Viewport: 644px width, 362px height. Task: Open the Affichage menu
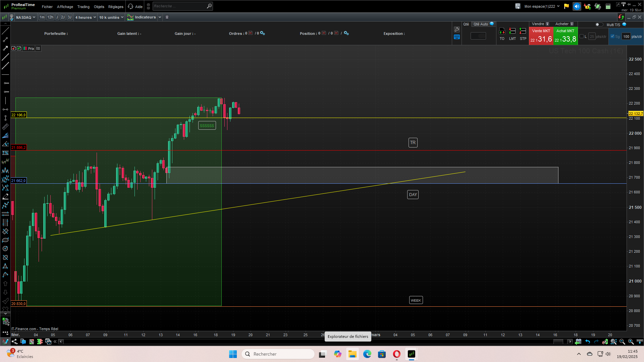(x=65, y=7)
